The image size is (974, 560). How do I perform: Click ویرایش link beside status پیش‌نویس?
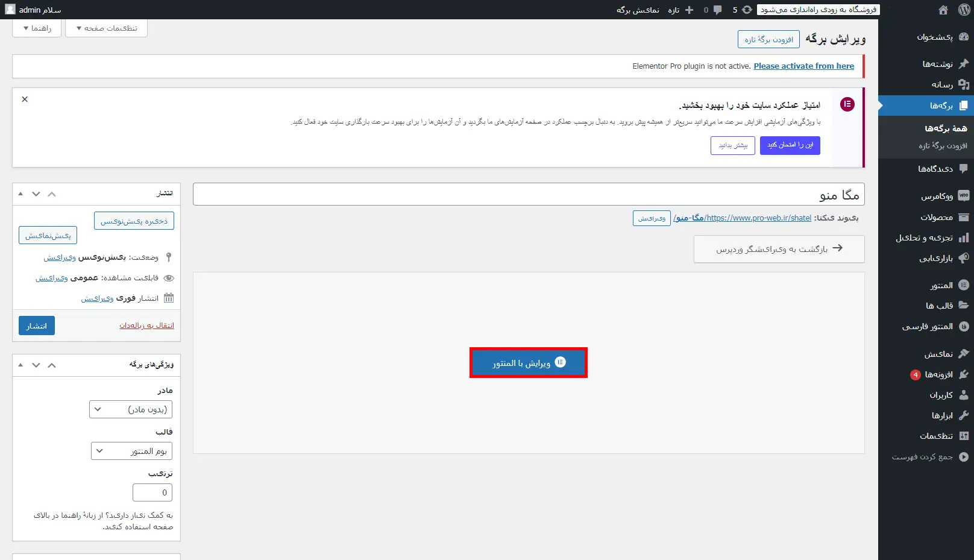[60, 257]
